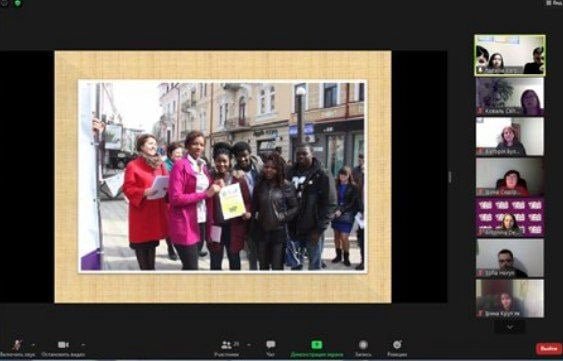Click the thumbnail strip divider handle
This screenshot has height=361, width=563.
[x=450, y=177]
